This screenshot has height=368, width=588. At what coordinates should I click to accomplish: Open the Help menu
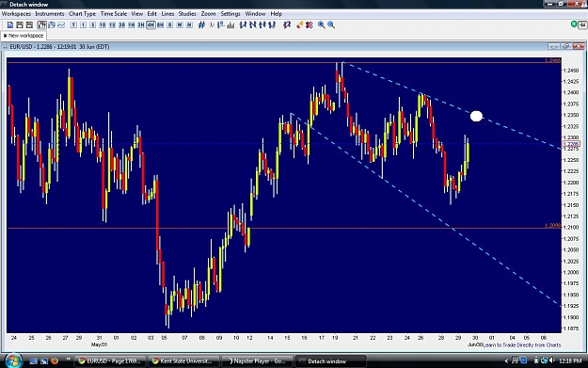277,14
